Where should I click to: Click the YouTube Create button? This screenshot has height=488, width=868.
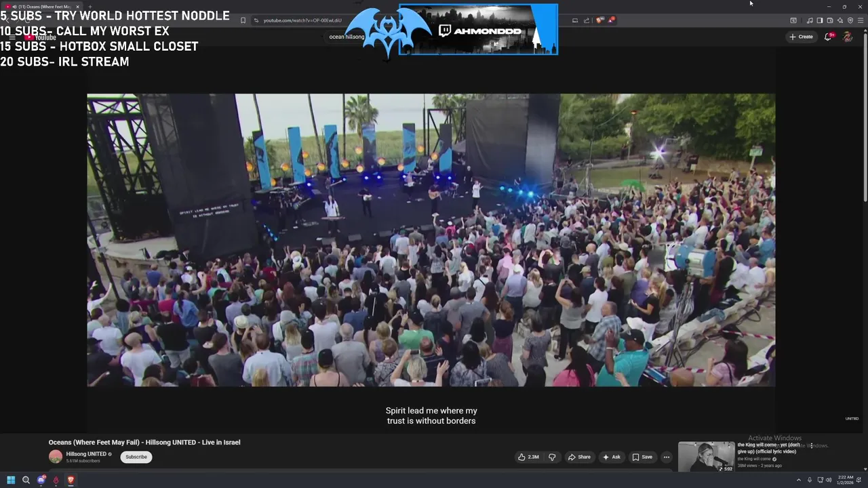point(801,37)
